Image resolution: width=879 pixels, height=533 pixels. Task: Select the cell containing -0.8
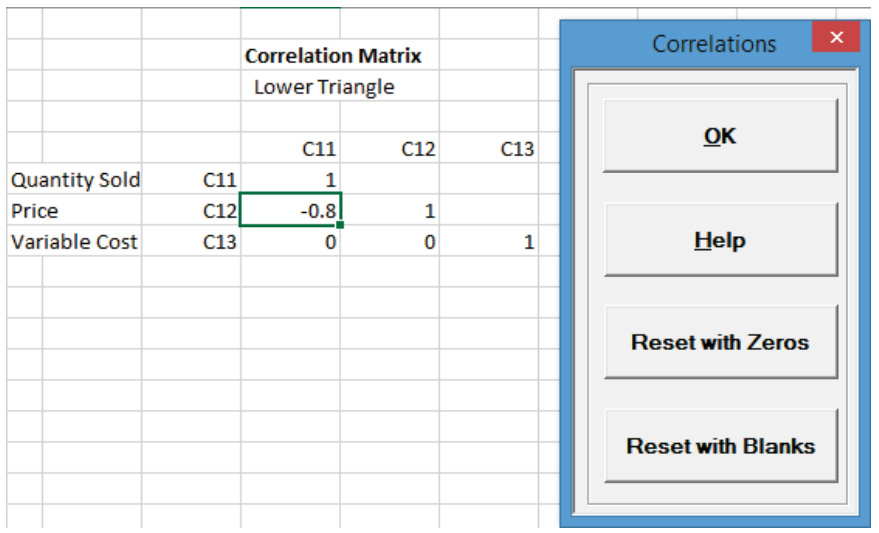click(290, 211)
